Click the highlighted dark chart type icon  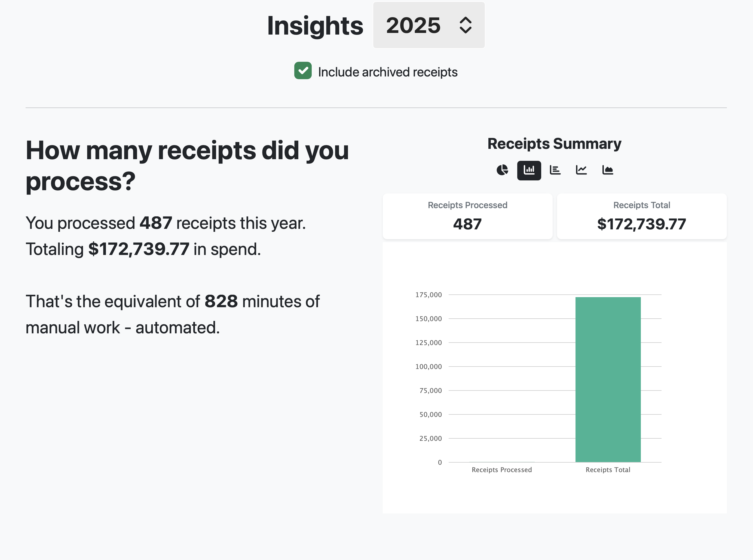click(x=529, y=171)
